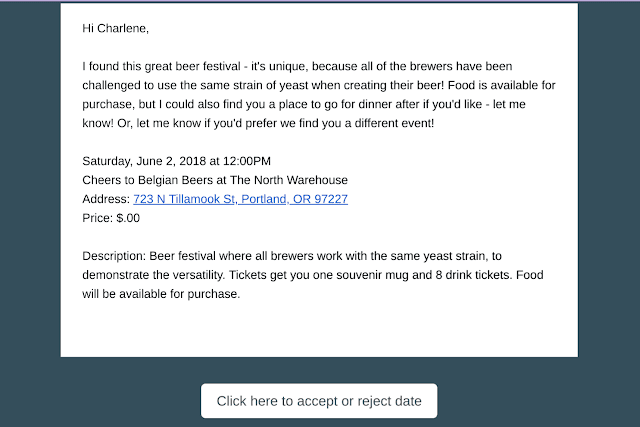640x427 pixels.
Task: Click the 'purchase, but I could also' line start
Action: [x=146, y=104]
